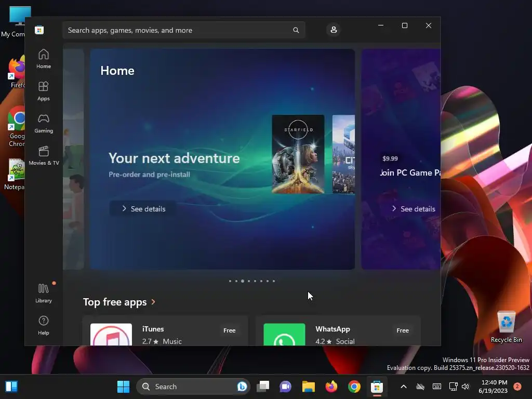The width and height of the screenshot is (532, 399).
Task: Open Widgets button on taskbar
Action: 11,387
